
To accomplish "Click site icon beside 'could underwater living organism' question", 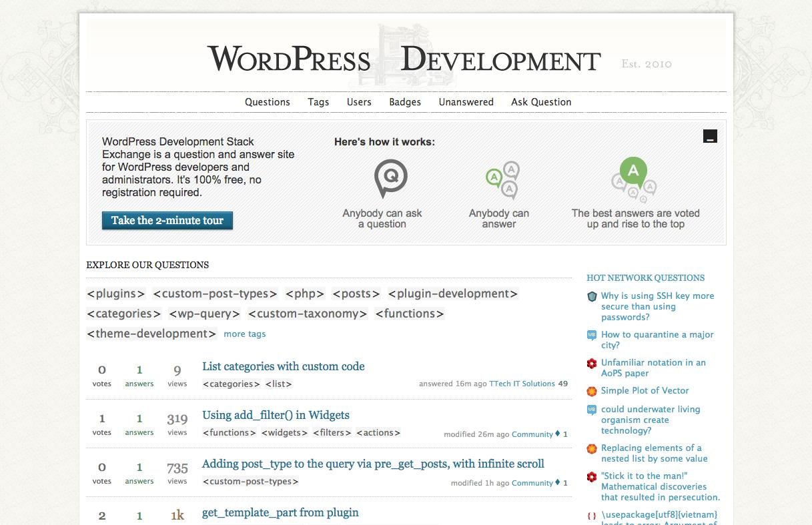I will pos(591,410).
